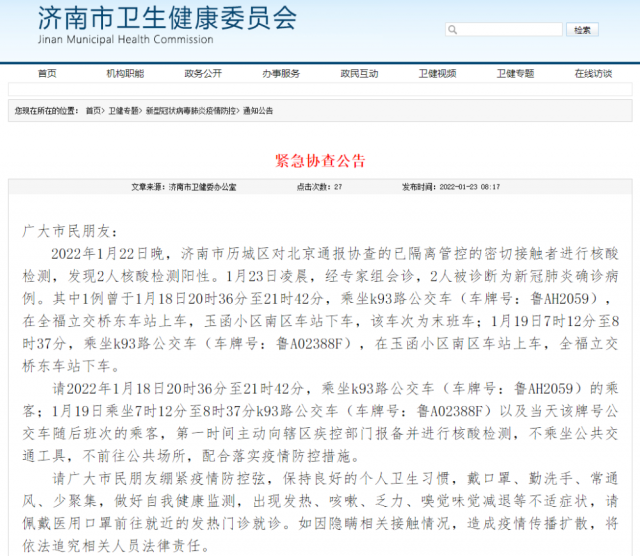
Task: Click the 文章来源：济南市卫健委办公室 text
Action: (184, 187)
